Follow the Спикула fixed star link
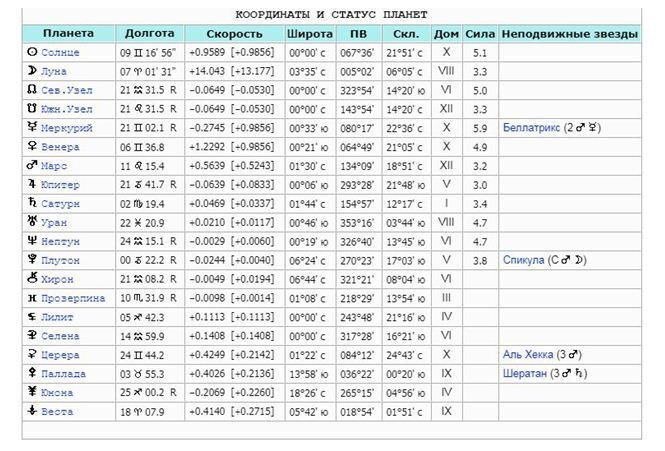The width and height of the screenshot is (665, 451). [523, 260]
